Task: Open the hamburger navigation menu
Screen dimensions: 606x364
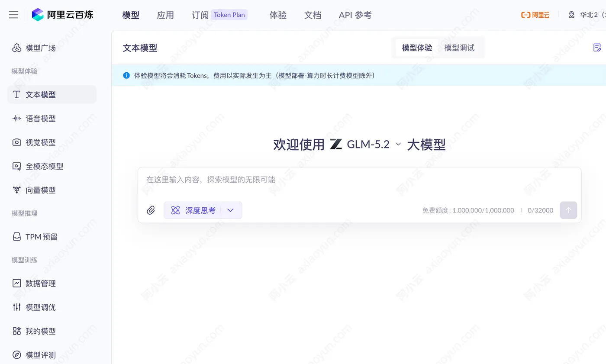Action: click(13, 15)
